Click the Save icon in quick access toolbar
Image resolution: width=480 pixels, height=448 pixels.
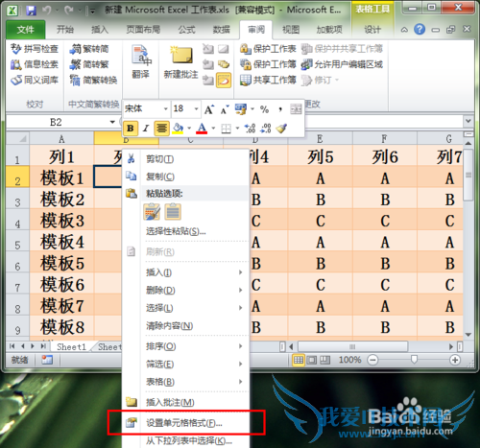(x=31, y=11)
